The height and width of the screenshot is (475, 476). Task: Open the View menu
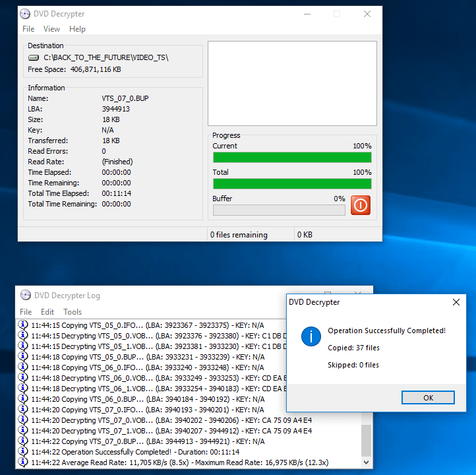click(x=51, y=29)
